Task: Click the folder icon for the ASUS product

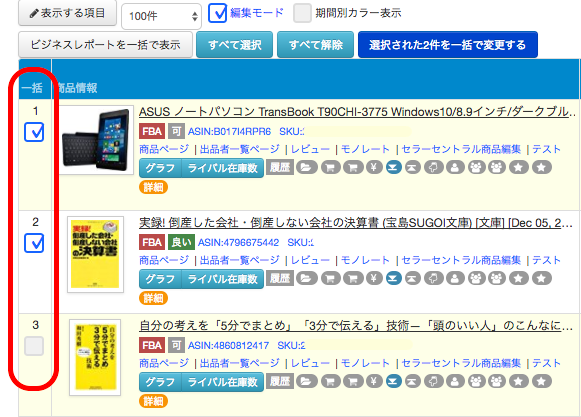Action: [306, 168]
